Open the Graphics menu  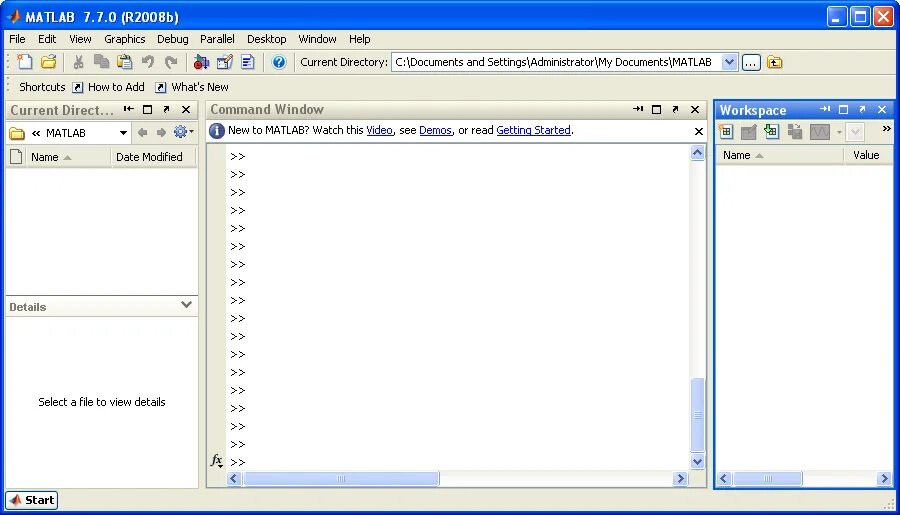(x=125, y=39)
